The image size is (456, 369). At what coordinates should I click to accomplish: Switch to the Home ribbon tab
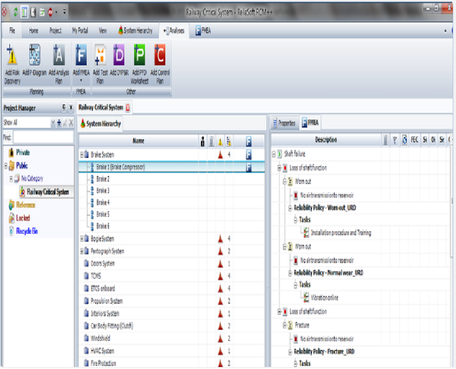tap(33, 31)
